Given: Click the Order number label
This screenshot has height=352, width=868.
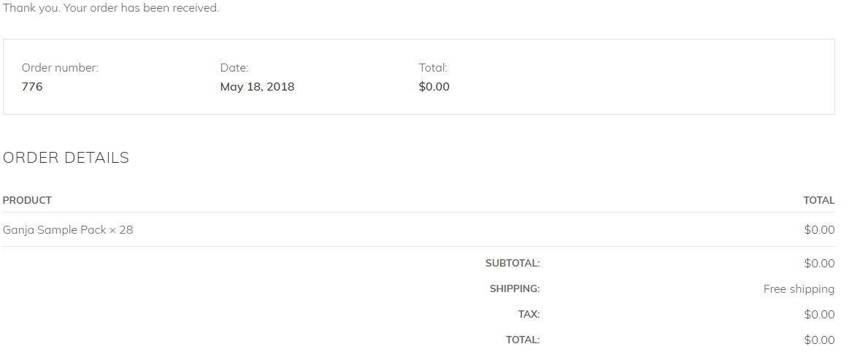Looking at the screenshot, I should pyautogui.click(x=60, y=68).
